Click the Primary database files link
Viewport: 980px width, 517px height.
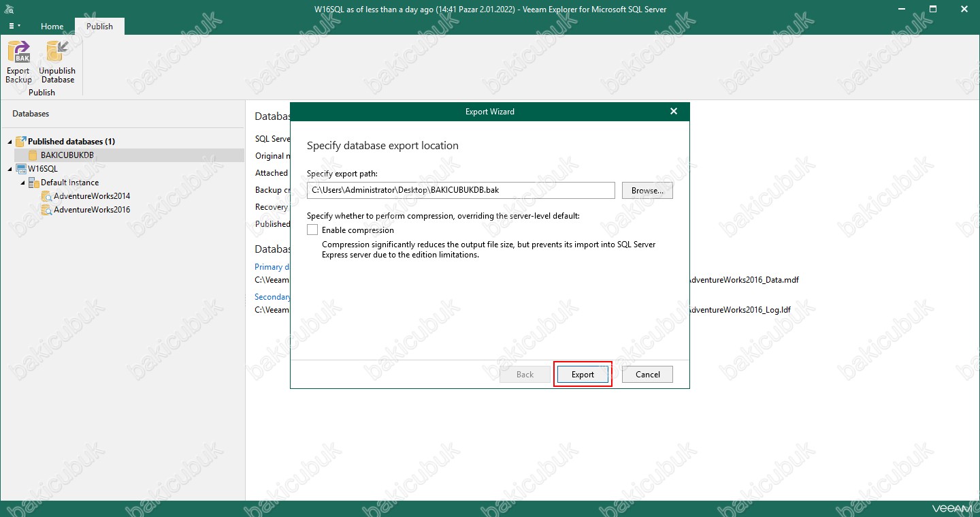point(272,267)
